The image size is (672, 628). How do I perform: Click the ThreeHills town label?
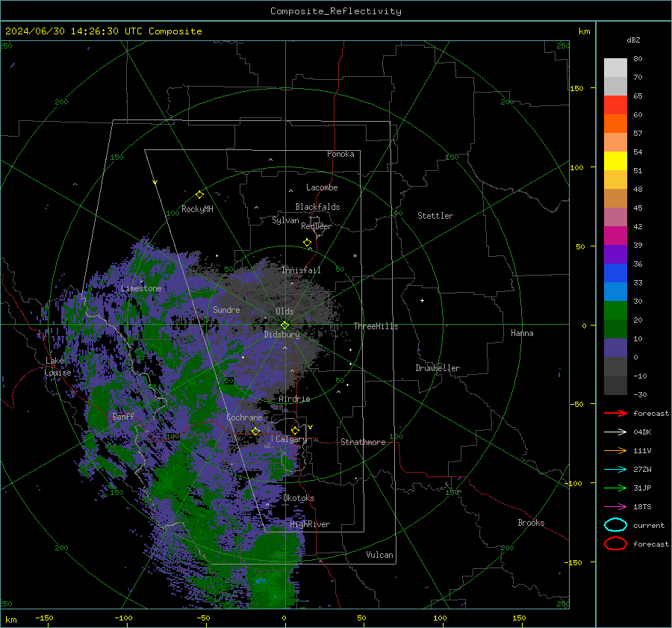point(376,326)
